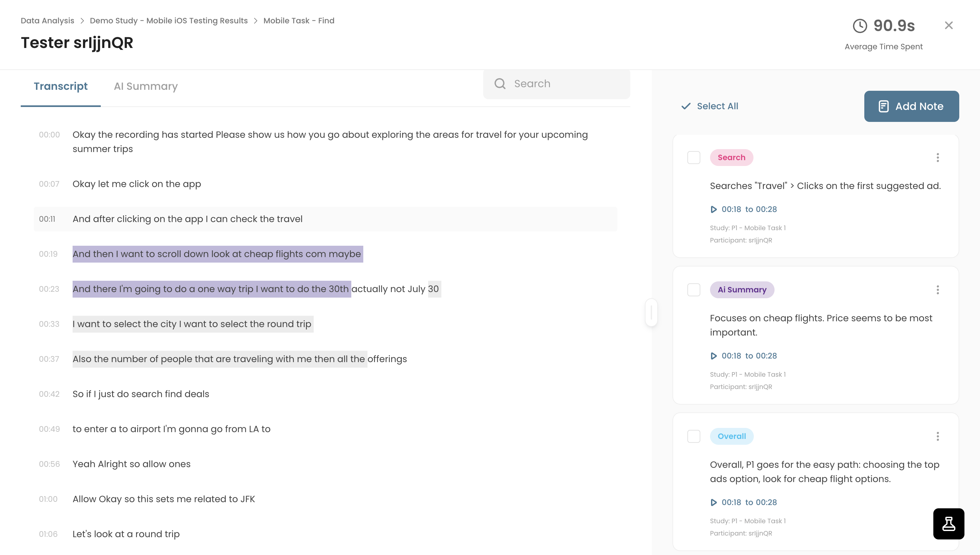This screenshot has height=555, width=980.
Task: Check the Ai Summary note checkbox
Action: tap(694, 290)
